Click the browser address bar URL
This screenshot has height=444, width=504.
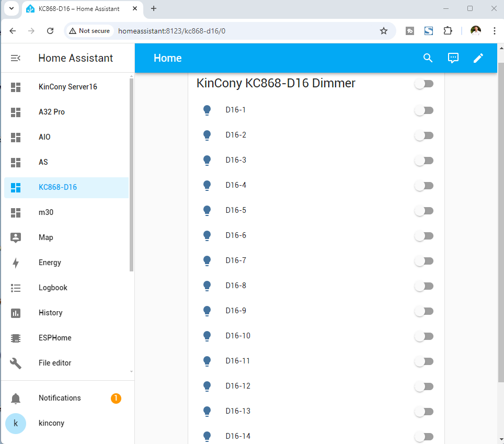(x=171, y=31)
